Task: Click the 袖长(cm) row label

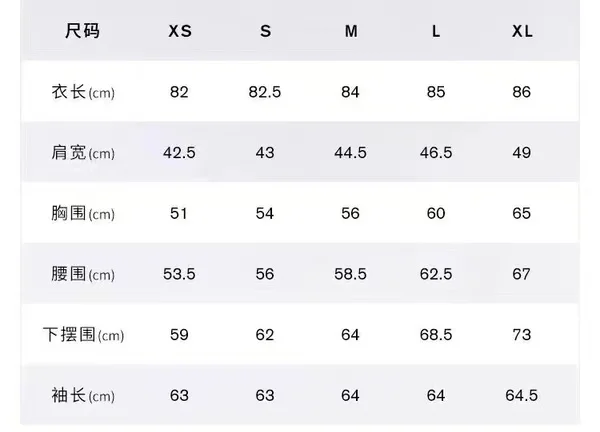Action: [83, 396]
